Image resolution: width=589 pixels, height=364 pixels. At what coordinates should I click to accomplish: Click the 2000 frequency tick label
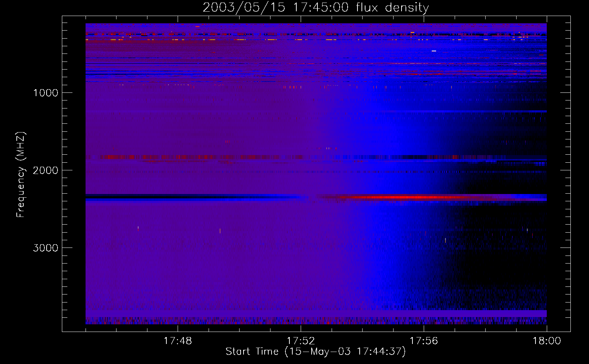click(46, 170)
